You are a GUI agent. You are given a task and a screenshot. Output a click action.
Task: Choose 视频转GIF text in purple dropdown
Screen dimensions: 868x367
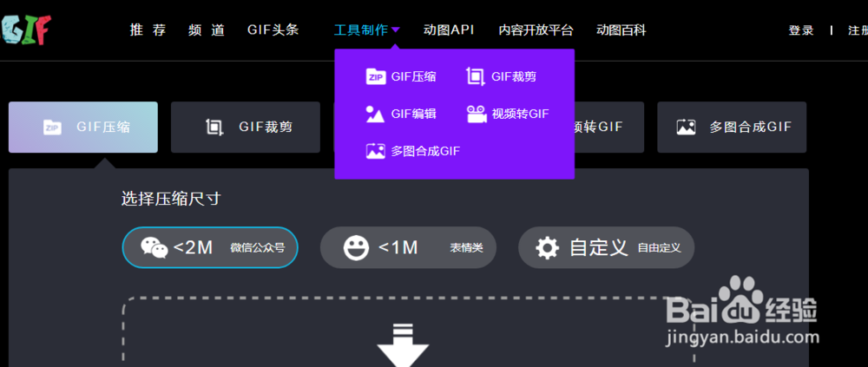(x=520, y=114)
